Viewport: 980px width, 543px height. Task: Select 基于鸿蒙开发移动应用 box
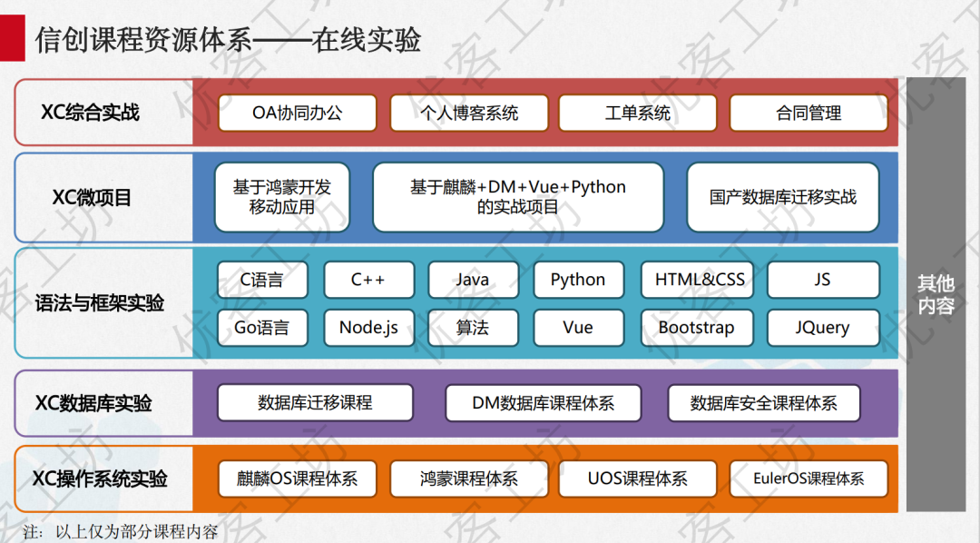pos(282,197)
